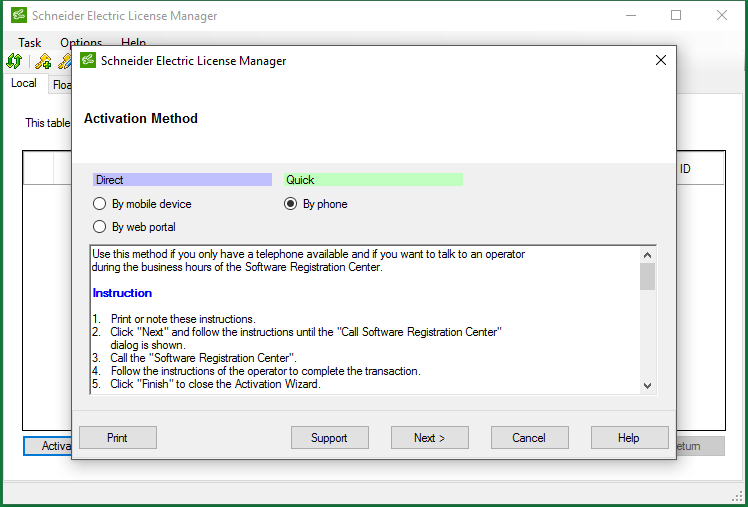Click the Activation Method heading
The image size is (748, 507).
pyautogui.click(x=141, y=118)
